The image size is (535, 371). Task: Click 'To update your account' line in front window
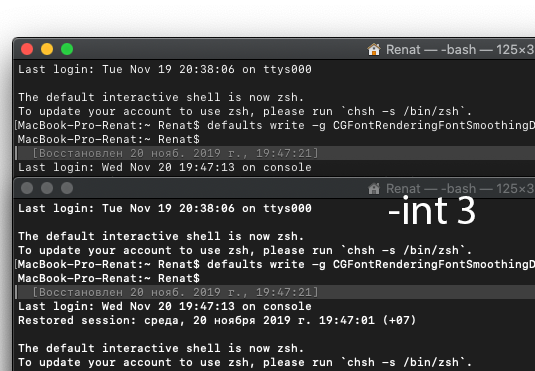[x=245, y=111]
